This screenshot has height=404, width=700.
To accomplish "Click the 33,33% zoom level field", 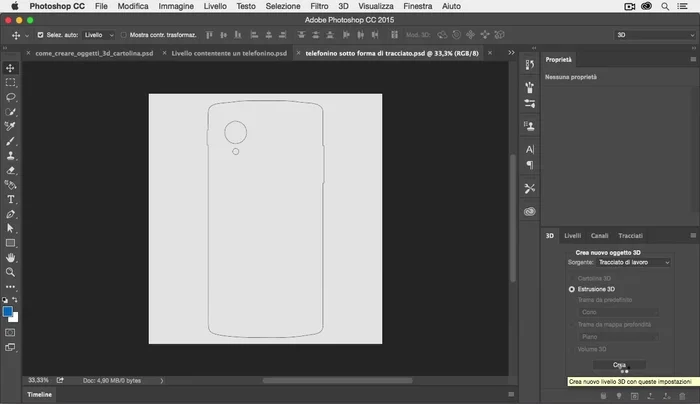I will click(39, 380).
